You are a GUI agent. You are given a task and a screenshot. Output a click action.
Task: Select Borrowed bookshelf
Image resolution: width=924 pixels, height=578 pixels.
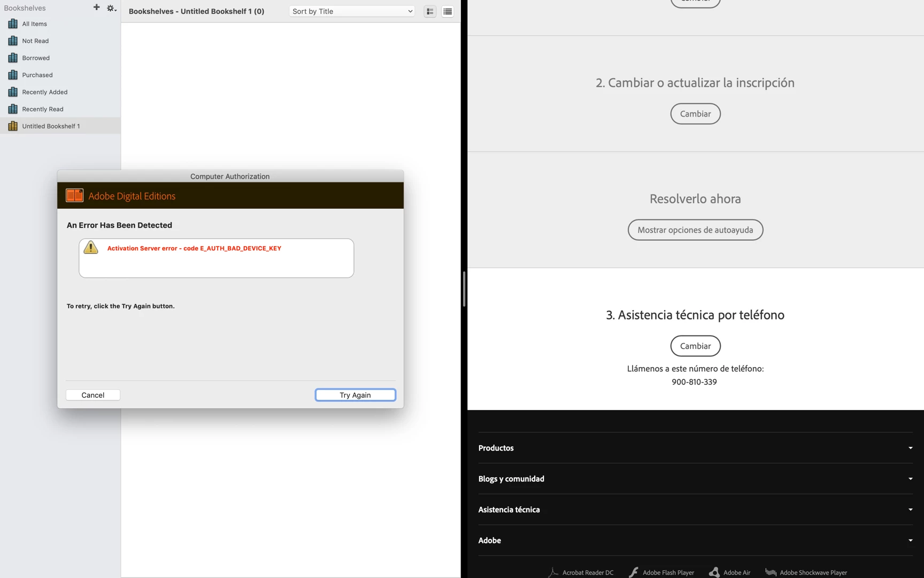pyautogui.click(x=60, y=58)
